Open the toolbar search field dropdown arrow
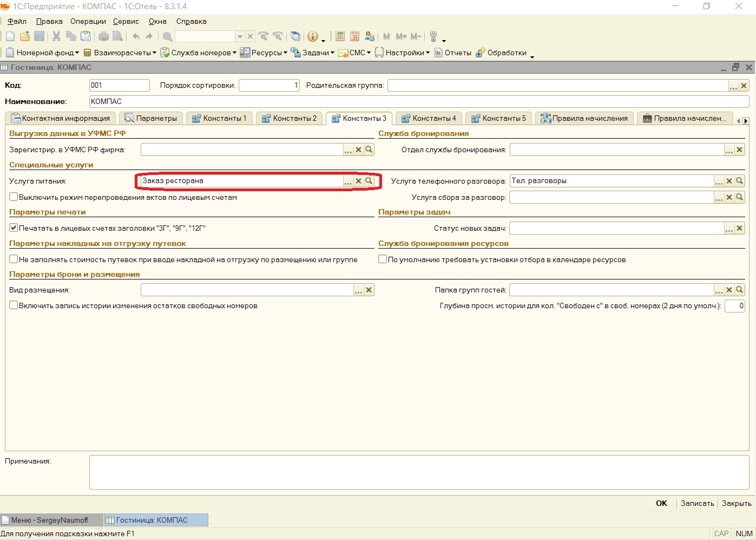This screenshot has height=540, width=756. click(240, 36)
